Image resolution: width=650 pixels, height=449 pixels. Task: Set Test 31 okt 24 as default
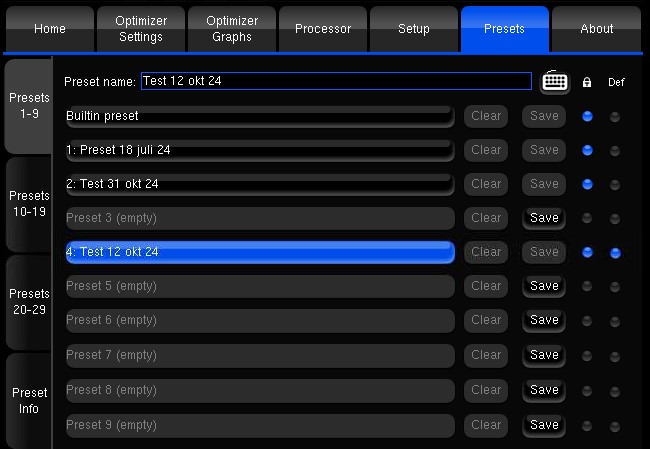(x=615, y=185)
